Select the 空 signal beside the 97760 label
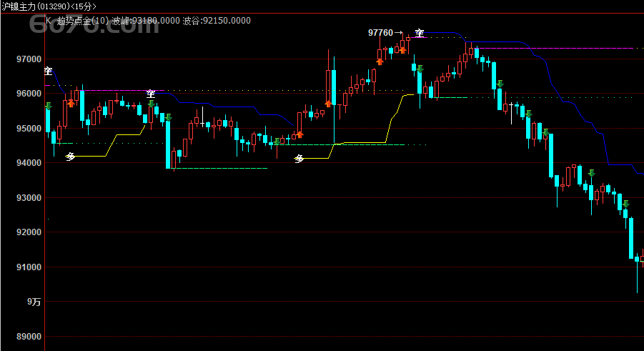This screenshot has width=644, height=351. pyautogui.click(x=419, y=33)
